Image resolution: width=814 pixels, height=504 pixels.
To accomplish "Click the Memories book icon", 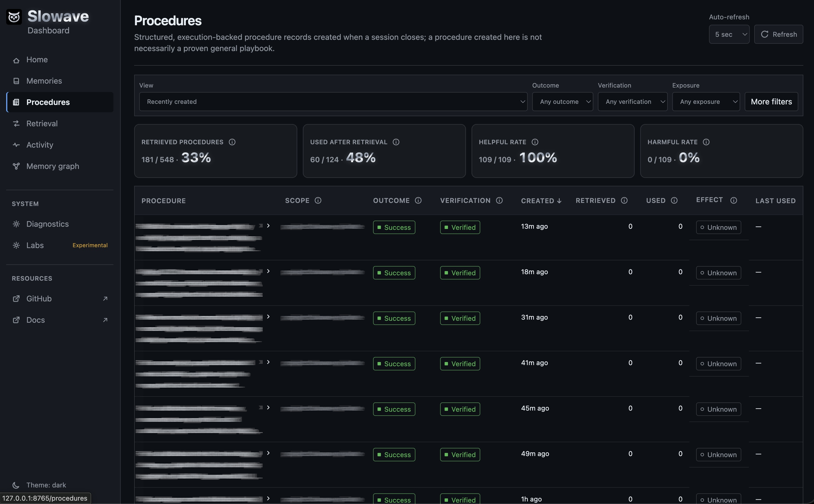I will point(16,81).
